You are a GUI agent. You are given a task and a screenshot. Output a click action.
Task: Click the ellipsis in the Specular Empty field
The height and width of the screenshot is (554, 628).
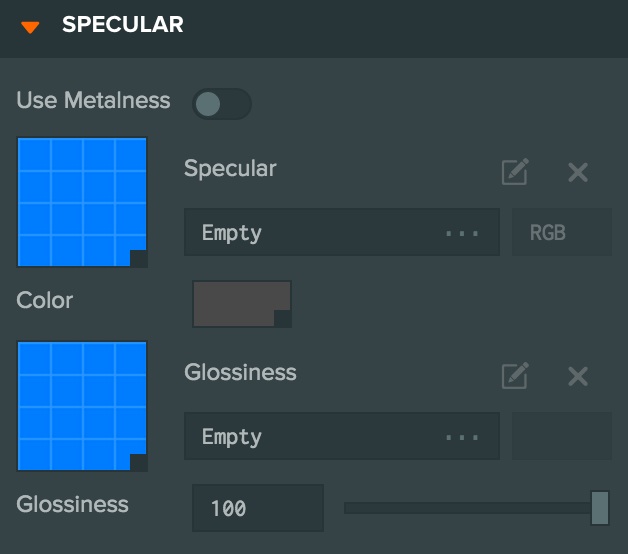(462, 233)
